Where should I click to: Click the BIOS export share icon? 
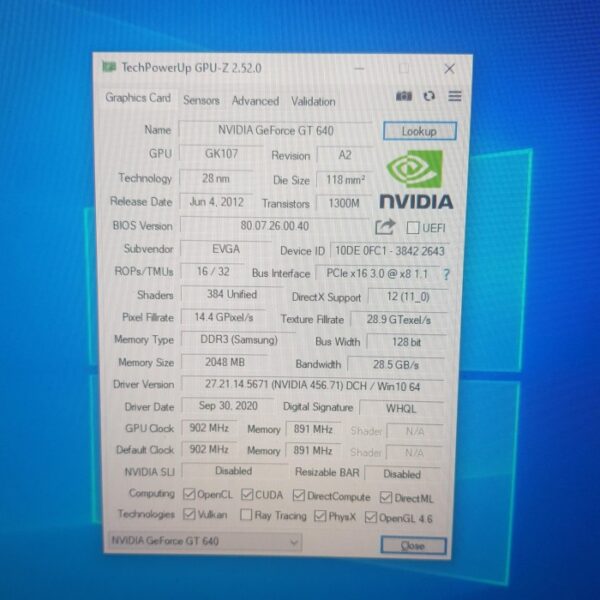385,227
